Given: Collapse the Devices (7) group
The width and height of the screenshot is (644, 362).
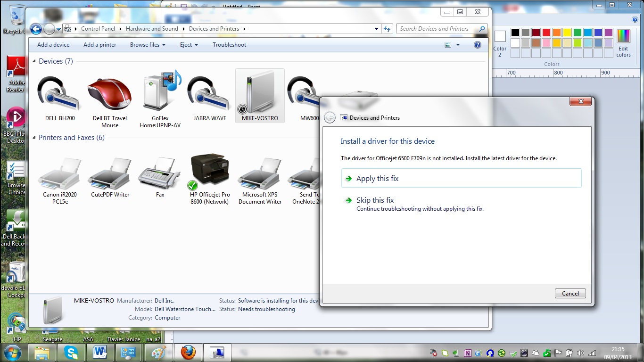Looking at the screenshot, I should point(34,61).
